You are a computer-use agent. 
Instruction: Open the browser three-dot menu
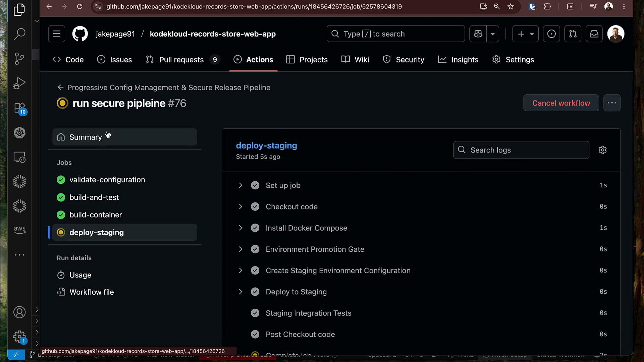[x=624, y=6]
